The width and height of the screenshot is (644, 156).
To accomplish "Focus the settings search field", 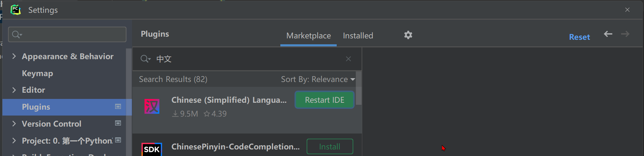I will click(x=67, y=34).
